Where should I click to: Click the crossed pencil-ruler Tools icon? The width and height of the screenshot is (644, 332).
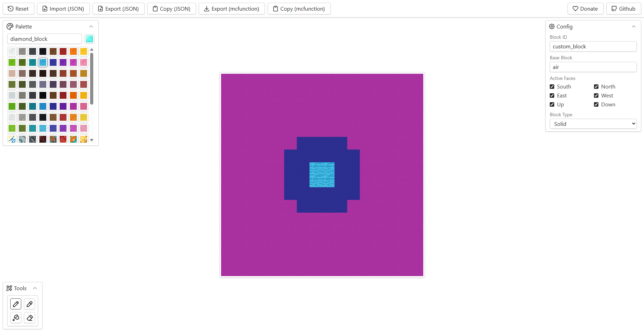click(9, 288)
